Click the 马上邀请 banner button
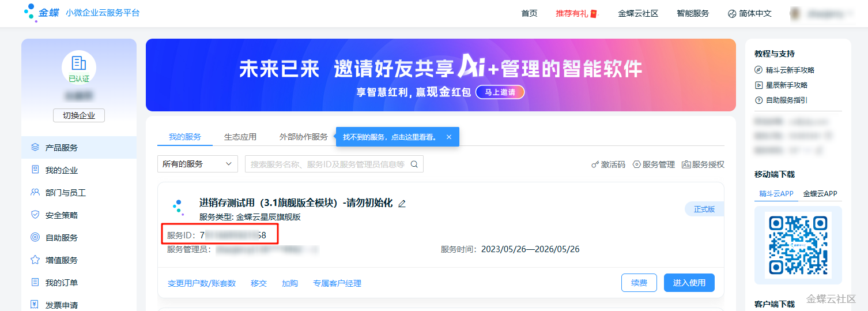868x311 pixels. tap(500, 92)
